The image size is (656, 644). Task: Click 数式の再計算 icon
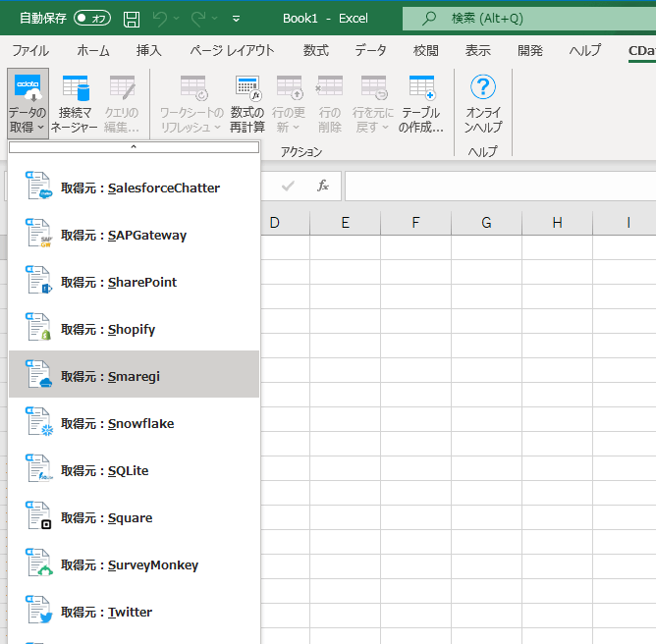click(247, 88)
